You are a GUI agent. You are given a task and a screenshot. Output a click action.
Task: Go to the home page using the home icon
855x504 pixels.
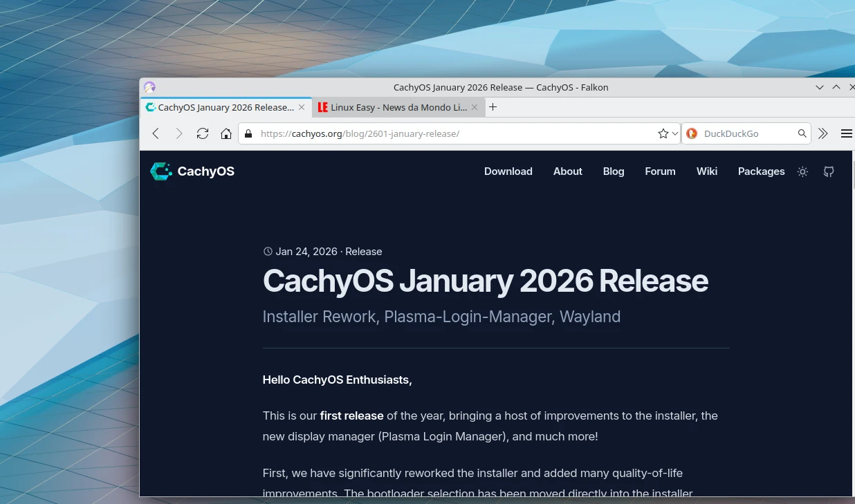coord(226,133)
